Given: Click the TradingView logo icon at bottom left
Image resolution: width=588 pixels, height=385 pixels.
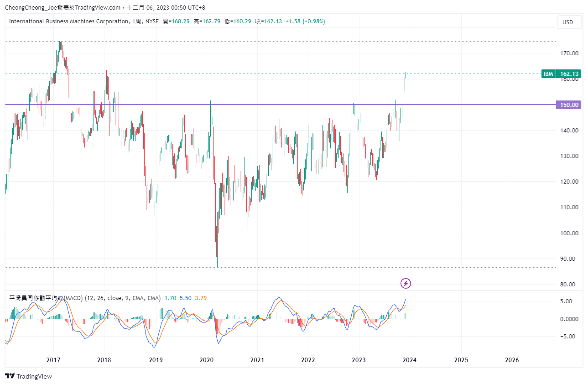Looking at the screenshot, I should coord(10,376).
